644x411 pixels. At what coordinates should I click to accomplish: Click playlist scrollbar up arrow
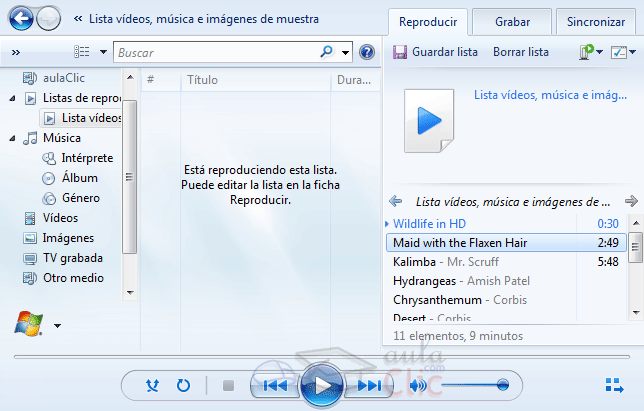pyautogui.click(x=636, y=223)
